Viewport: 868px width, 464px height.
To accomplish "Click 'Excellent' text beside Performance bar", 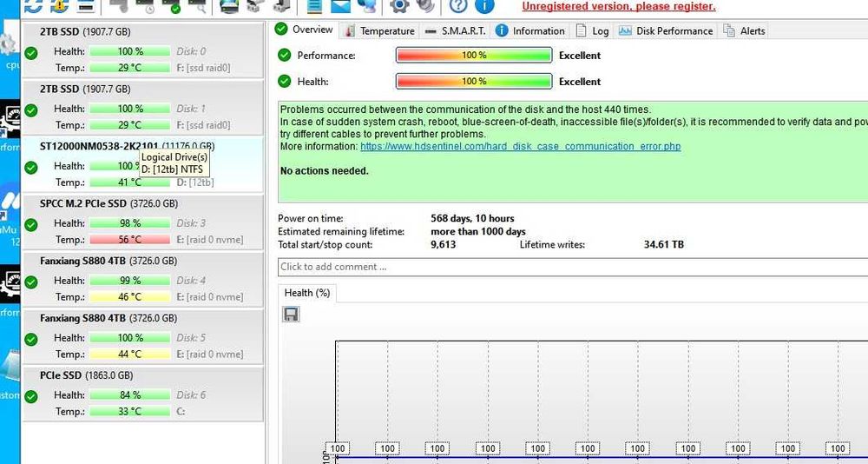I will 580,56.
